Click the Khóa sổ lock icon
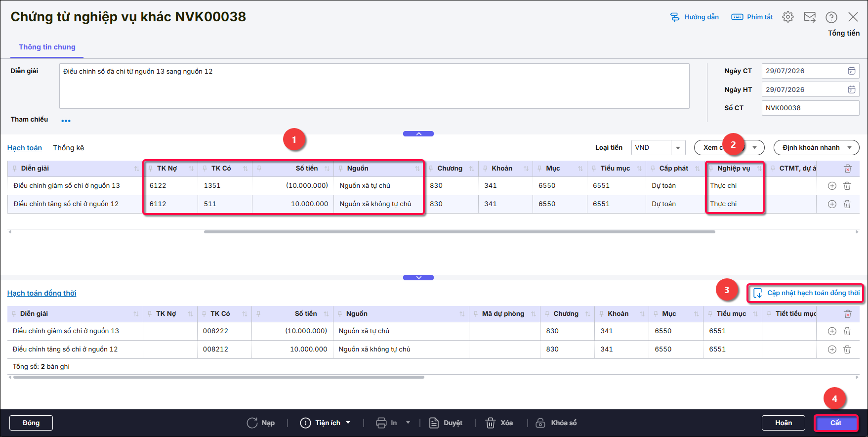The image size is (868, 437). (540, 423)
